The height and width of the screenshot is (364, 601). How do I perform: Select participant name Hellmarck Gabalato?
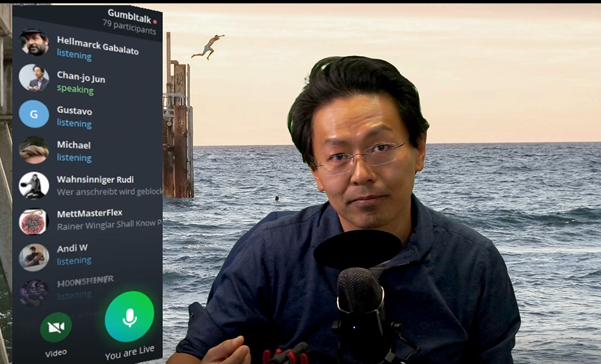click(98, 46)
